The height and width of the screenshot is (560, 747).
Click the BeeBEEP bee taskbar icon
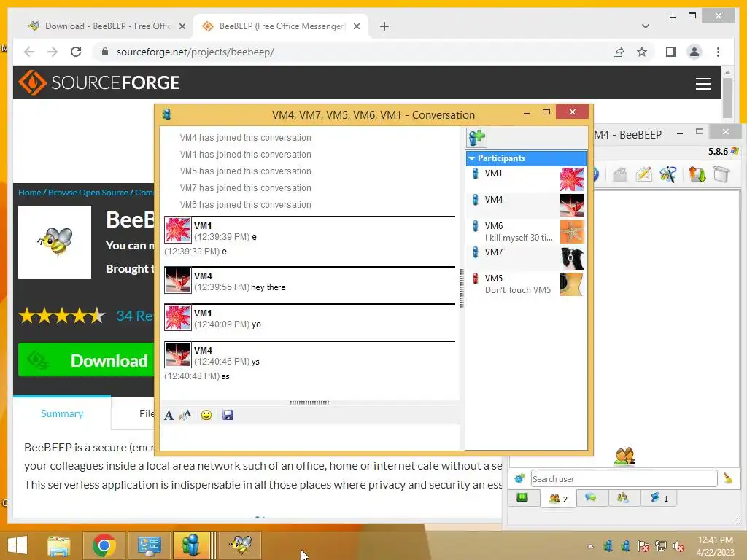pos(241,545)
